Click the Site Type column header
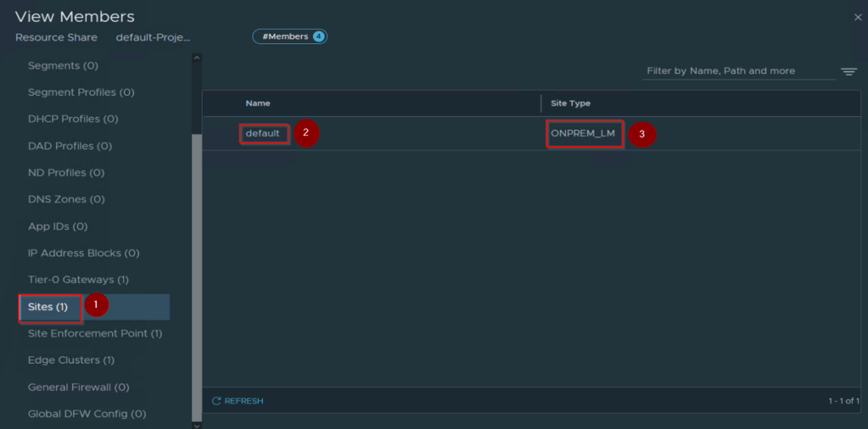The width and height of the screenshot is (868, 429). (570, 103)
